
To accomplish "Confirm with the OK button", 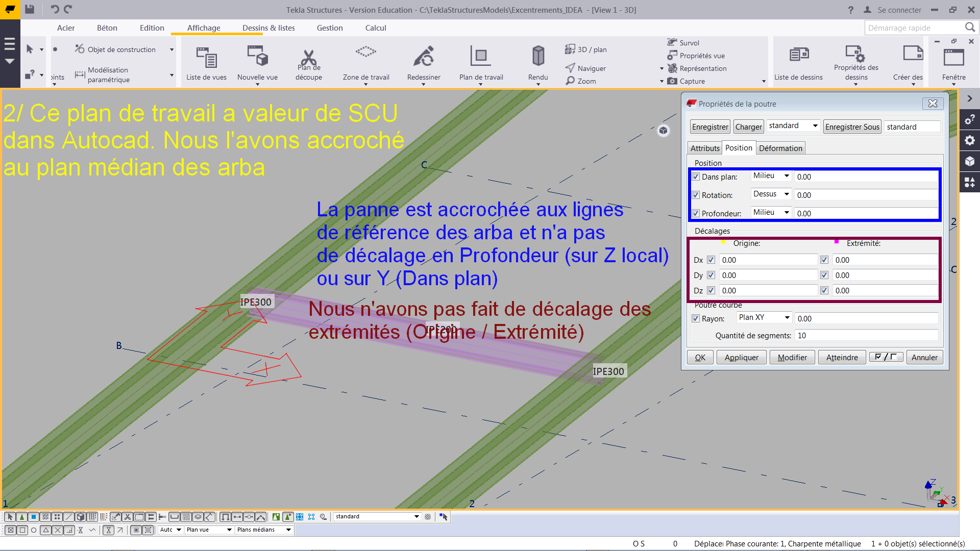I will tap(700, 358).
